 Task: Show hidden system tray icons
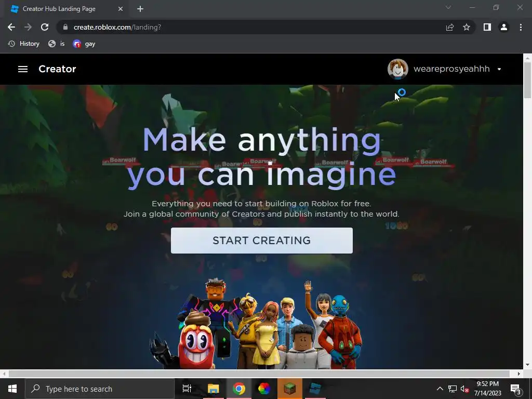[440, 389]
